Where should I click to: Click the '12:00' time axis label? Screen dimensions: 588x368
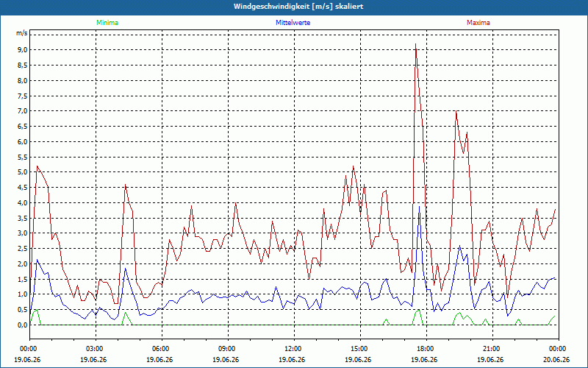(293, 349)
